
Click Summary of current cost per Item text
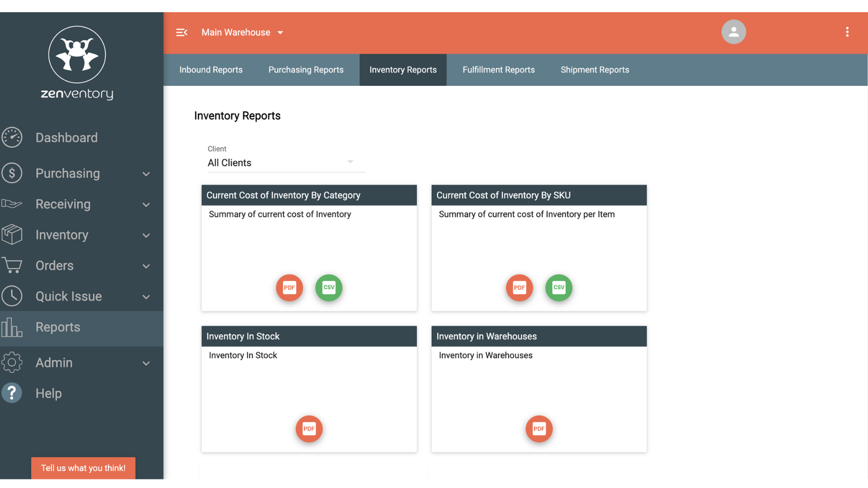coord(527,214)
